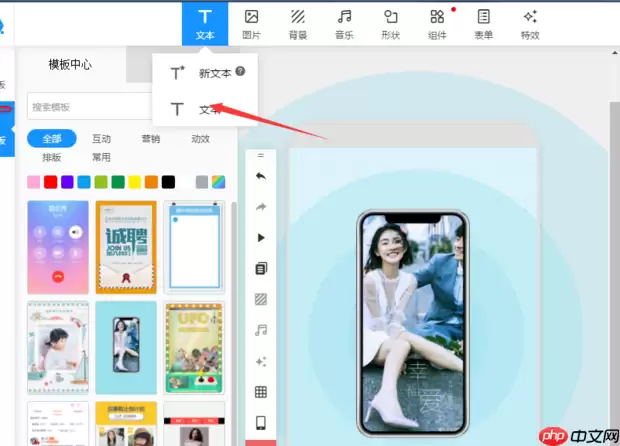Open the 特效 effects tool

point(530,25)
